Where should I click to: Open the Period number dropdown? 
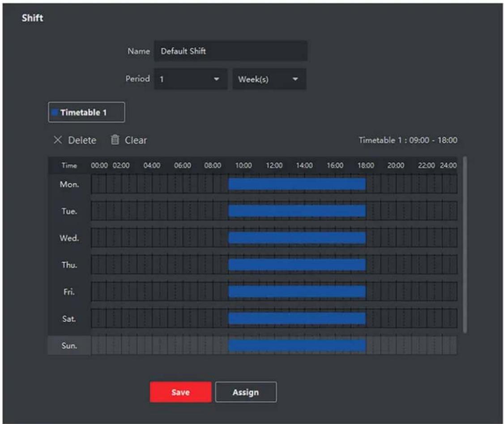tap(191, 79)
